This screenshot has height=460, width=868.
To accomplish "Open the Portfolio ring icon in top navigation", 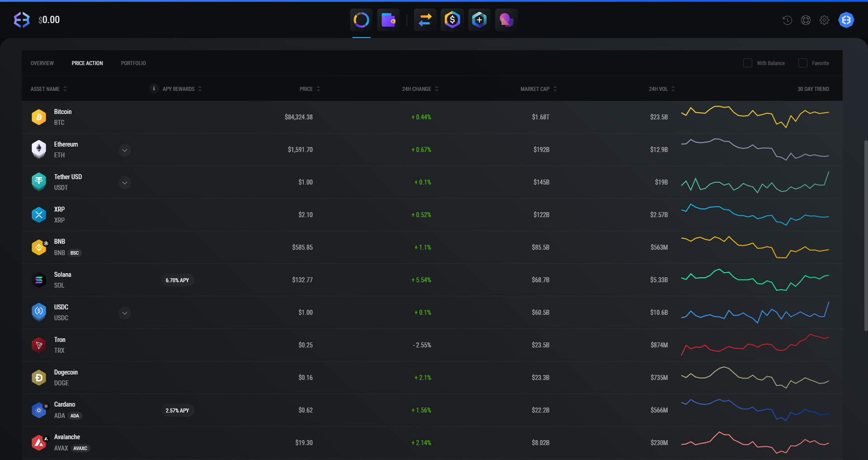I will tap(361, 20).
